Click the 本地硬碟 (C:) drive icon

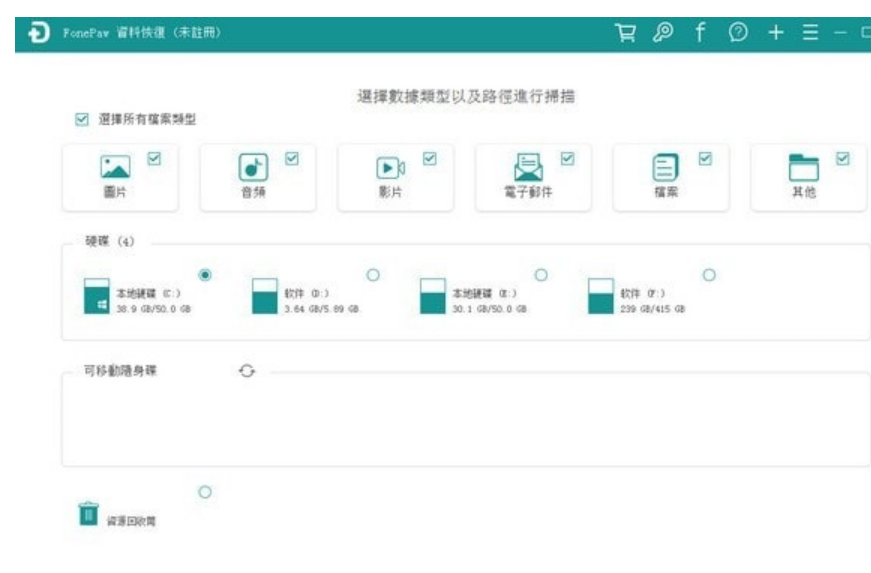point(97,297)
